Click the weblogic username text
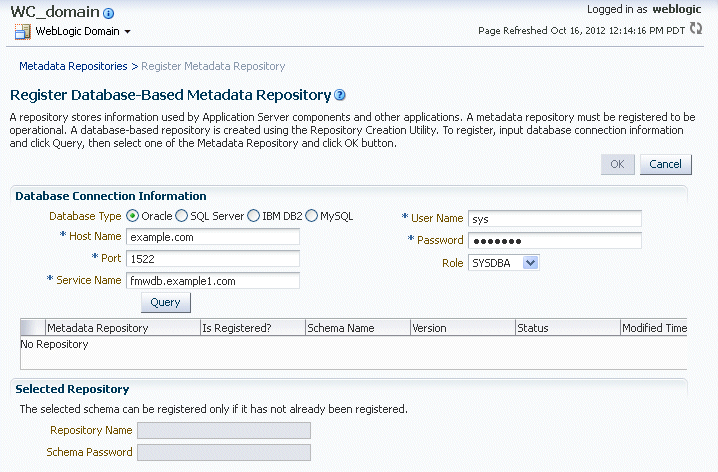The image size is (718, 472). (x=677, y=9)
